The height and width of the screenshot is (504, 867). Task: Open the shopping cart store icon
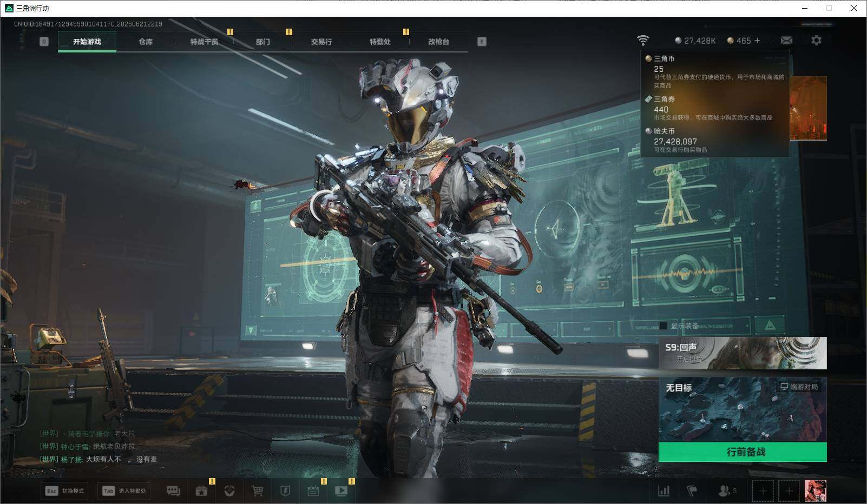click(x=258, y=490)
